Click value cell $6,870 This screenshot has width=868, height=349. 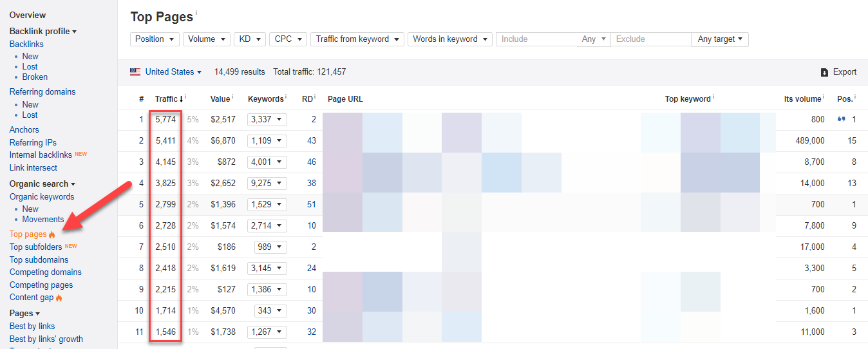tap(223, 141)
